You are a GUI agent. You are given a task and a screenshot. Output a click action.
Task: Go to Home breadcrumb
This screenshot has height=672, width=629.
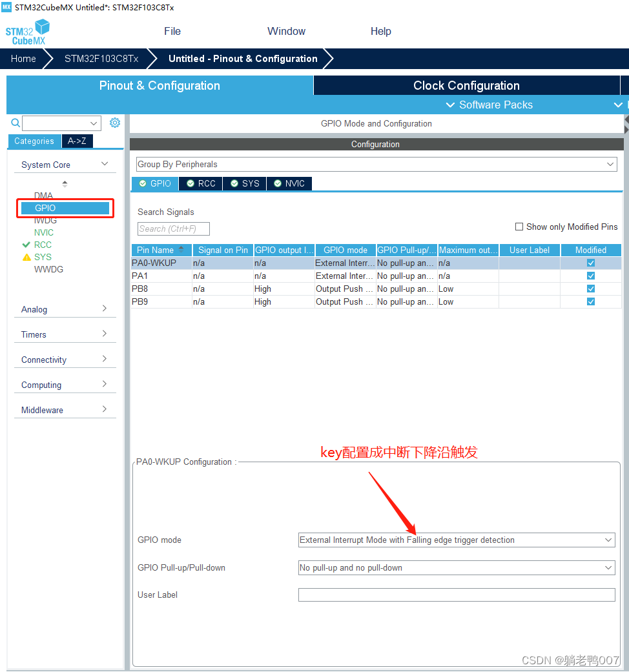pyautogui.click(x=23, y=59)
